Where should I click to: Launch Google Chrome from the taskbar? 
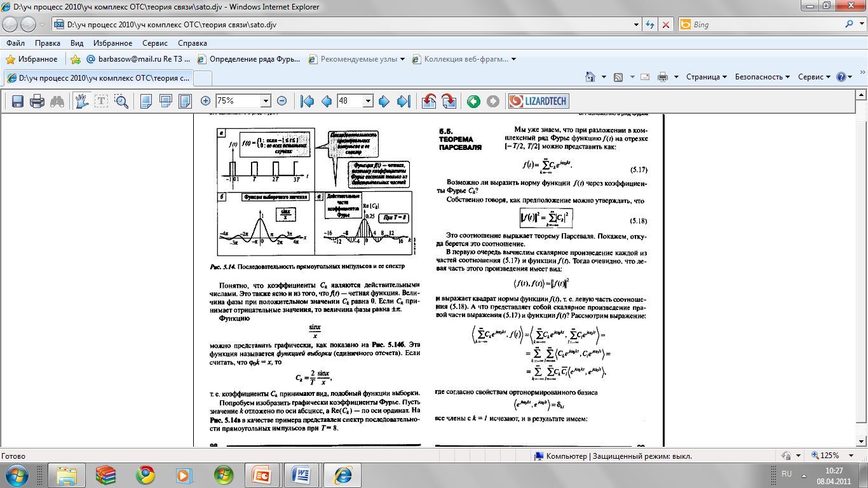[x=145, y=474]
